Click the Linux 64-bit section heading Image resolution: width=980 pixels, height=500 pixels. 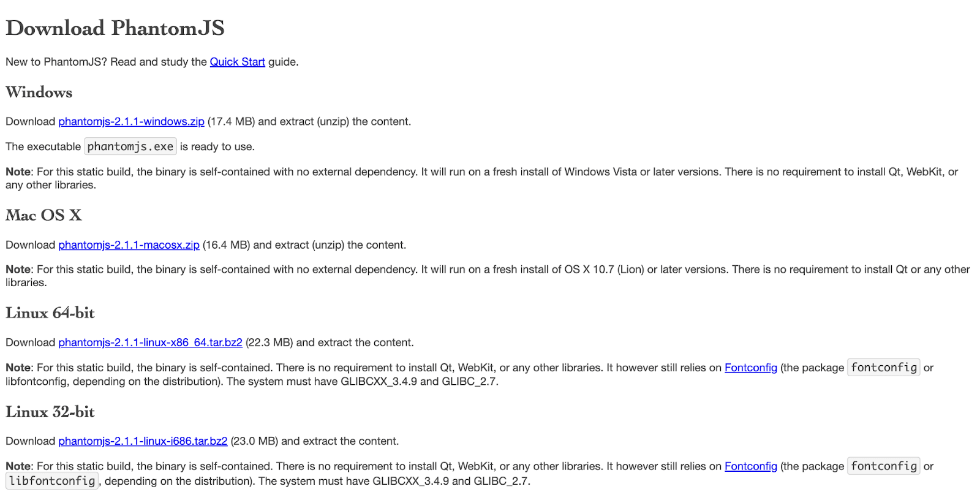tap(50, 313)
